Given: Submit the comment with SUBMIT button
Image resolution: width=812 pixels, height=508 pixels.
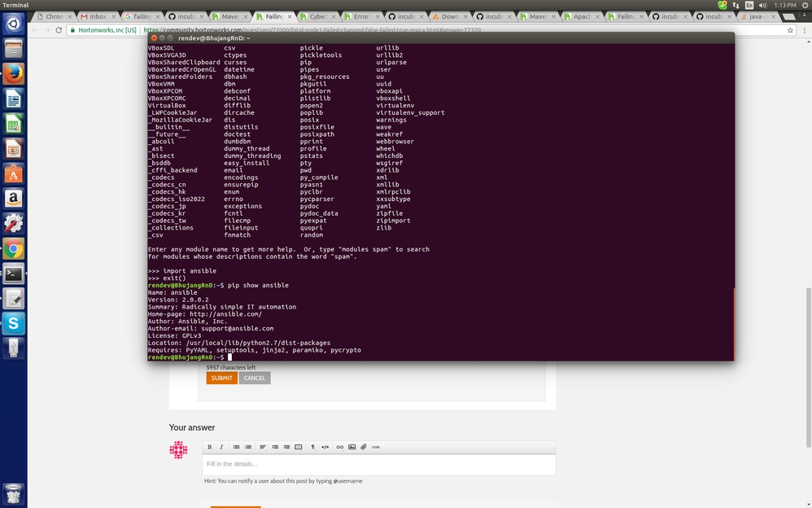Looking at the screenshot, I should click(221, 378).
